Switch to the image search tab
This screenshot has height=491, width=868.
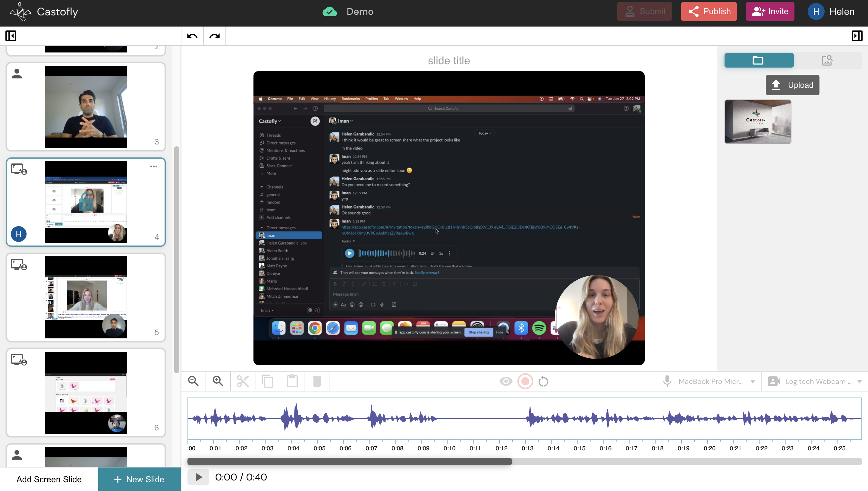[827, 60]
